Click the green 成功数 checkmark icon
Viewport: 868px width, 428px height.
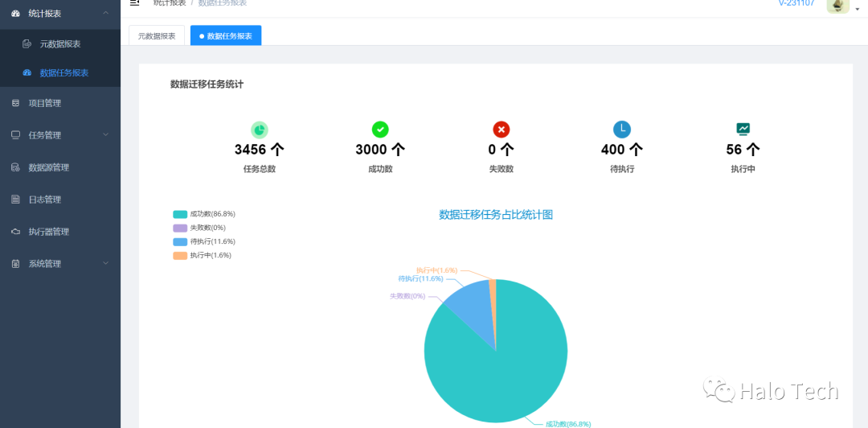[x=380, y=130]
